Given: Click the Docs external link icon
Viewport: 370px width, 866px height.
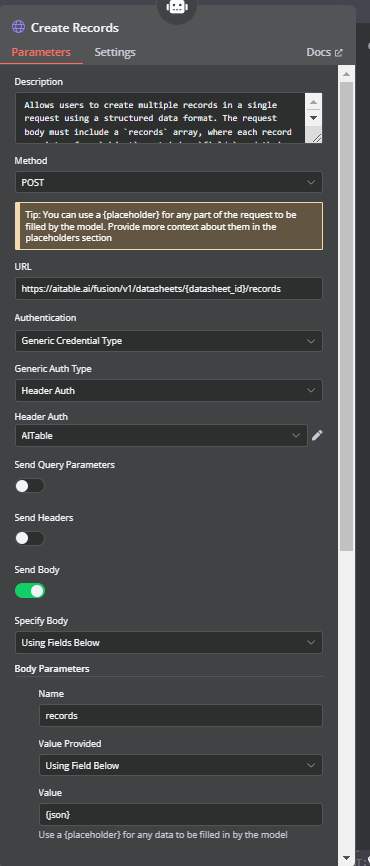Looking at the screenshot, I should point(339,53).
